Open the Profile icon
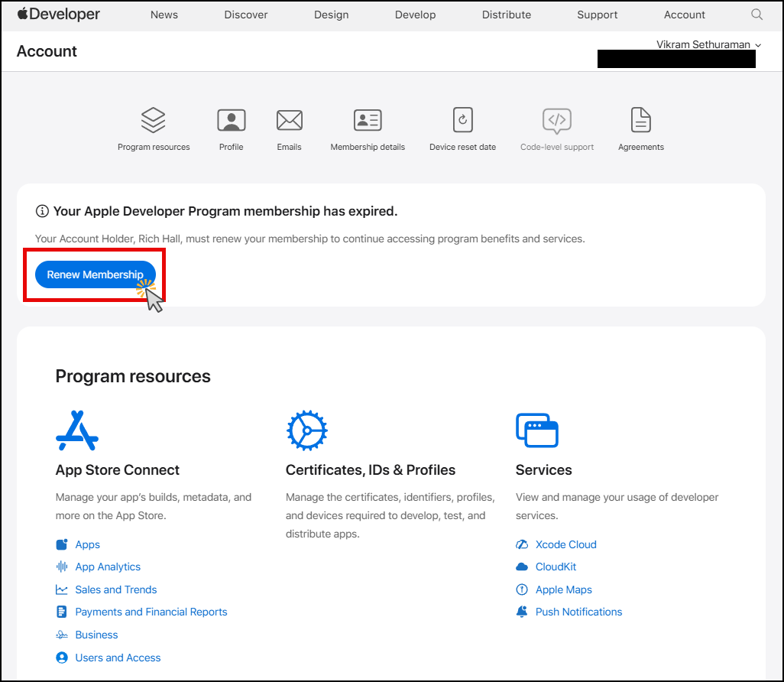The width and height of the screenshot is (784, 682). (231, 120)
